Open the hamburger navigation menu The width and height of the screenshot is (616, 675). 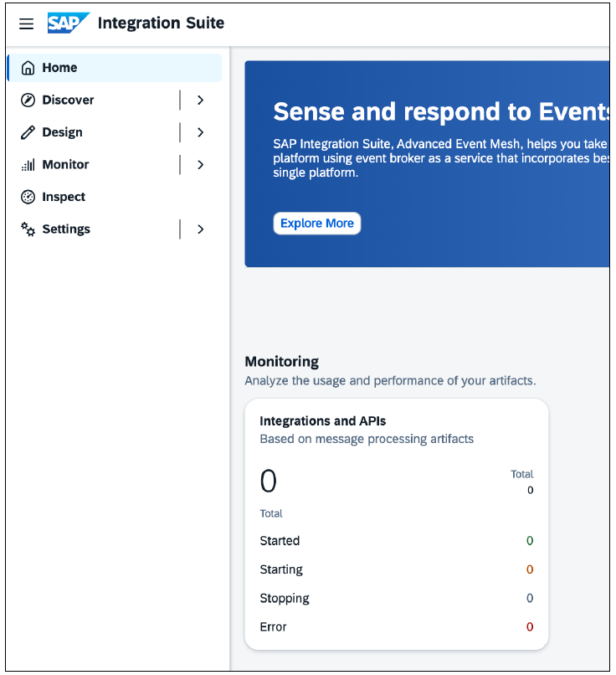26,23
